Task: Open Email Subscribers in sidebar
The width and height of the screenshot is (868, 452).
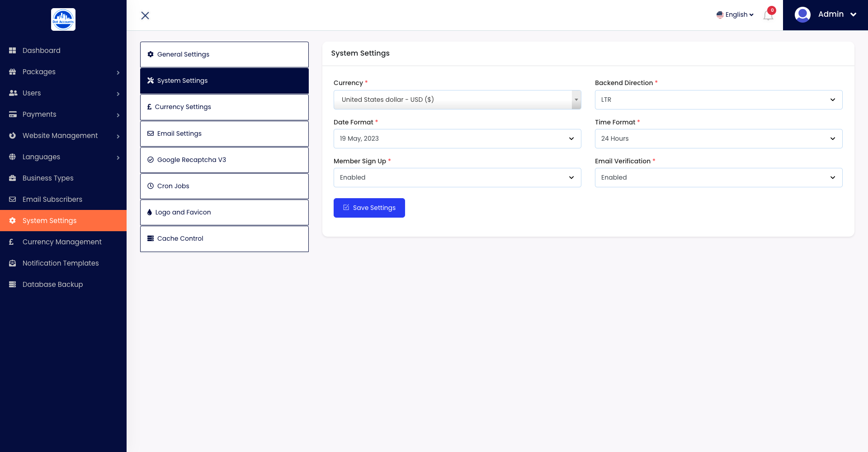Action: click(52, 199)
